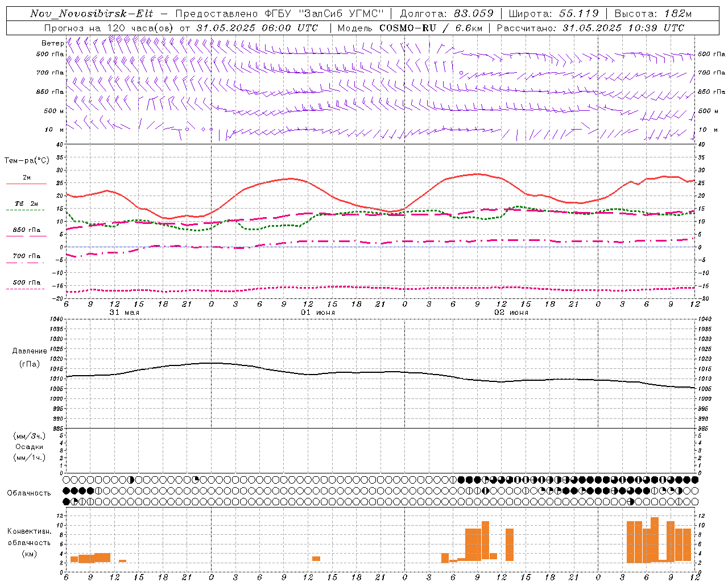The width and height of the screenshot is (728, 582).
Task: Click the Облачность cloudiness label
Action: pyautogui.click(x=29, y=493)
